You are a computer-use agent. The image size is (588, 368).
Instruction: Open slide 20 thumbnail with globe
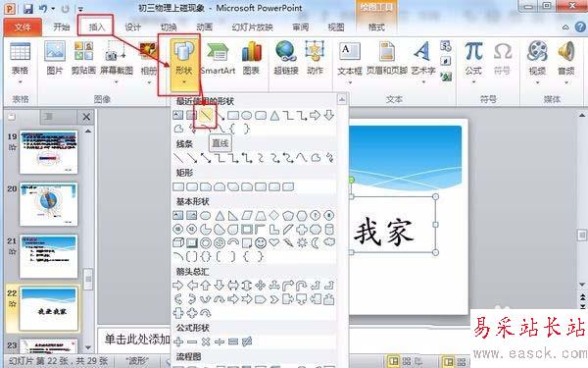point(48,204)
